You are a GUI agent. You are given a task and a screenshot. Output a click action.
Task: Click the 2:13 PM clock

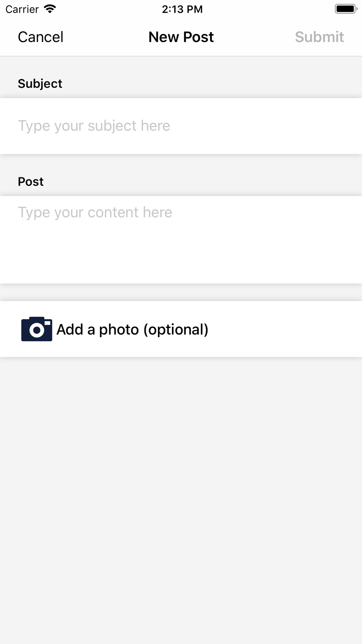click(182, 9)
